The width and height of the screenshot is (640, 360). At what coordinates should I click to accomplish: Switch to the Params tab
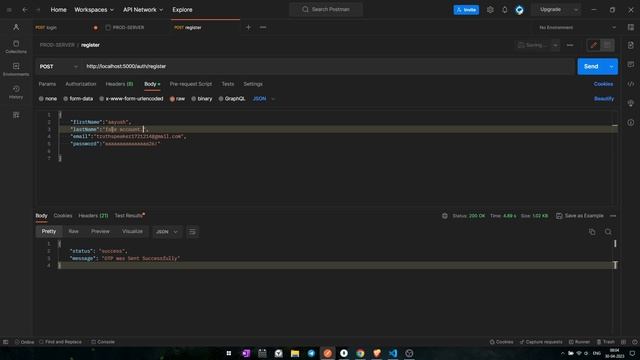pyautogui.click(x=47, y=84)
